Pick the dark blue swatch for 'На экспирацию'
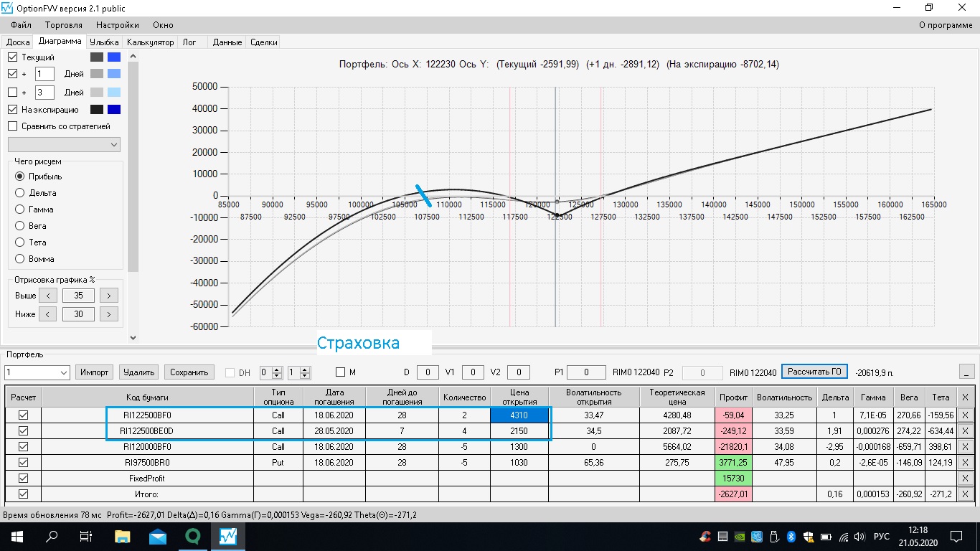This screenshot has width=980, height=551. [113, 110]
